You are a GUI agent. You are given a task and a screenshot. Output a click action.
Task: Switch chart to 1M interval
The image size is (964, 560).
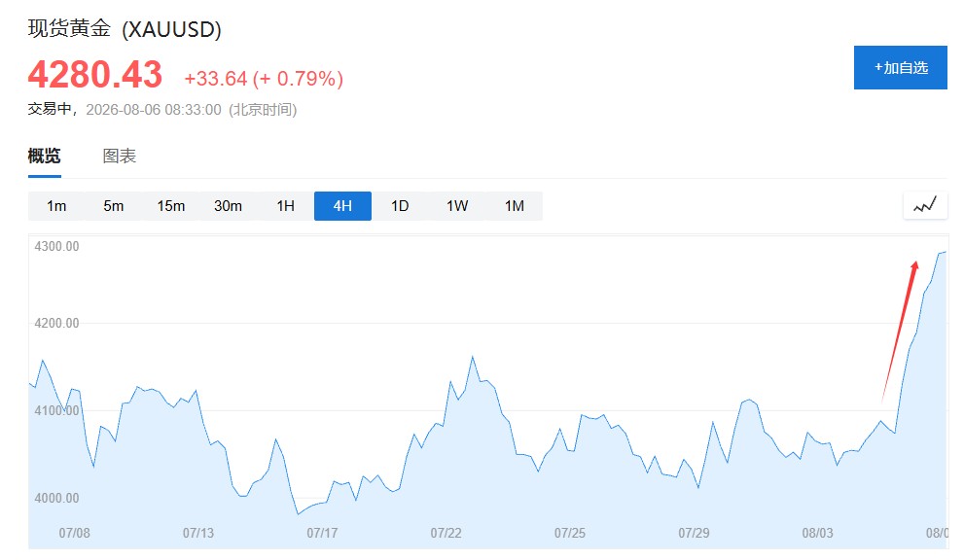point(515,206)
